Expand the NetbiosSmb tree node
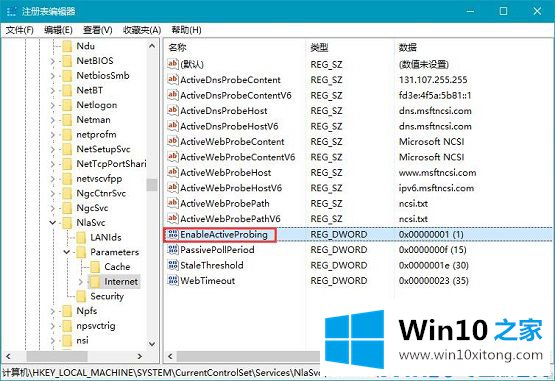 [x=52, y=76]
